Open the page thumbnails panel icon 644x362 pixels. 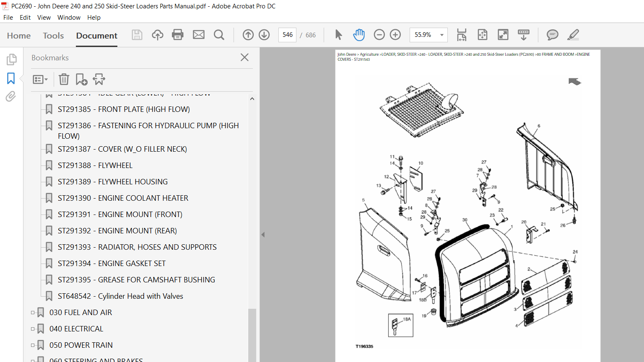click(11, 59)
